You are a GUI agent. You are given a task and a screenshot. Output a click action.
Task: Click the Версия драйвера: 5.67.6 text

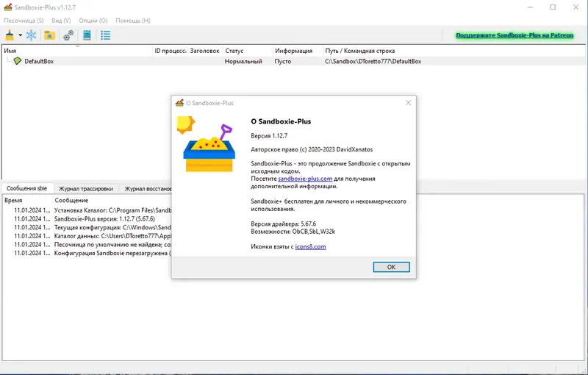[x=284, y=224]
